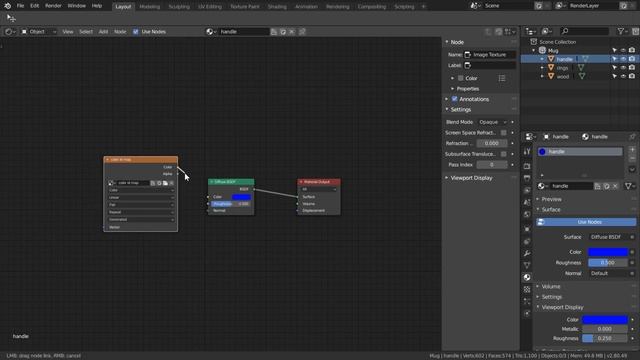The width and height of the screenshot is (640, 360).
Task: Click the Blender logo icon in the menu bar
Action: click(x=7, y=6)
